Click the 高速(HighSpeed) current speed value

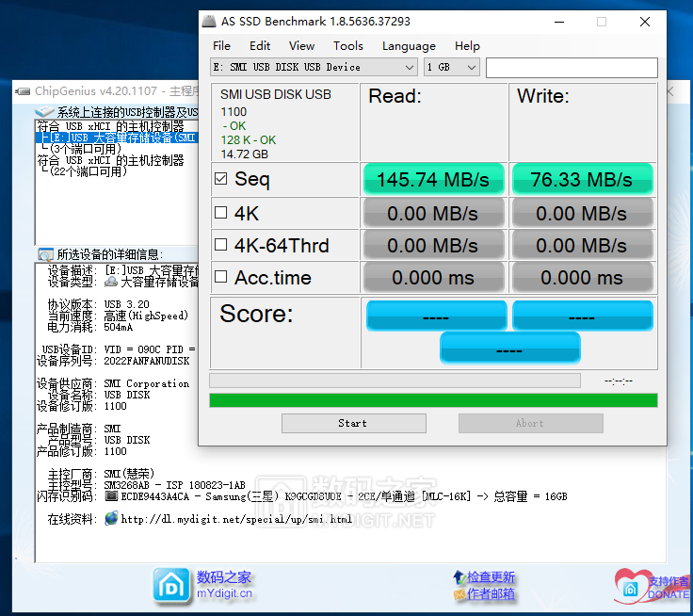coord(146,316)
